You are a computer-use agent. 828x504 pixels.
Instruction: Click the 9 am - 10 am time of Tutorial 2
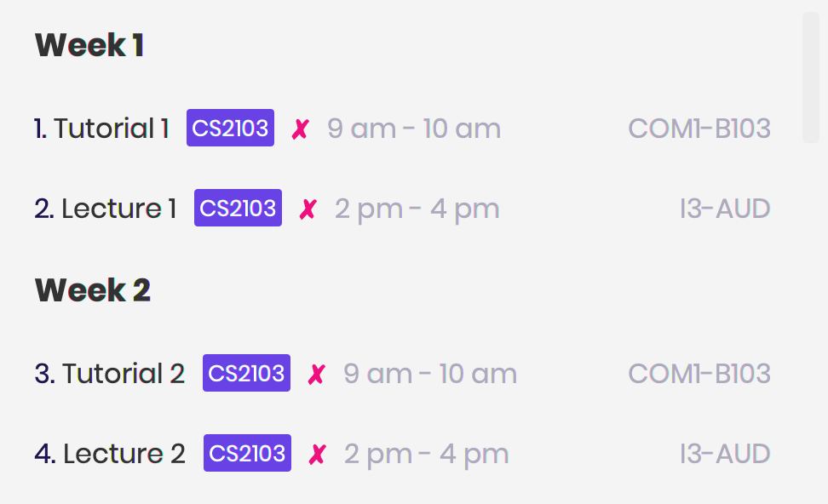click(x=430, y=375)
